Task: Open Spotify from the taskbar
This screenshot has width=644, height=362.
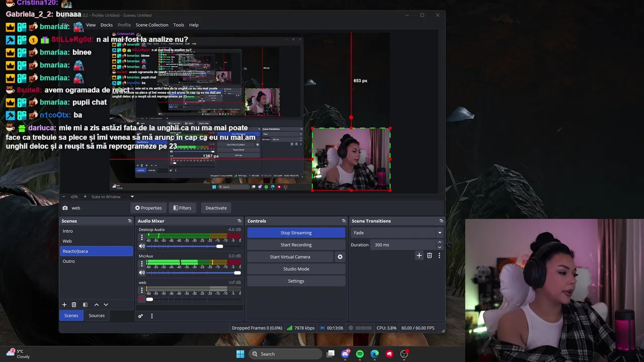Action: pyautogui.click(x=360, y=354)
